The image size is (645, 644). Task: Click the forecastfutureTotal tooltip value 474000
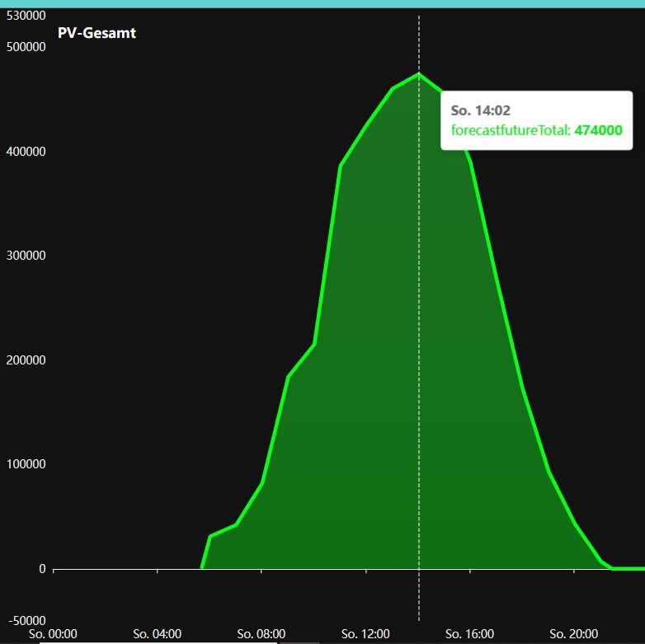click(x=598, y=130)
